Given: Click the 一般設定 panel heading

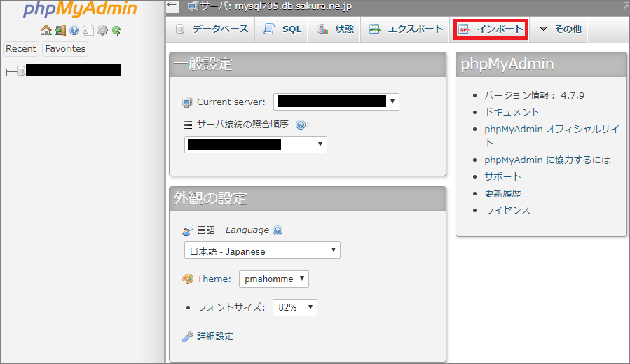Looking at the screenshot, I should click(204, 64).
